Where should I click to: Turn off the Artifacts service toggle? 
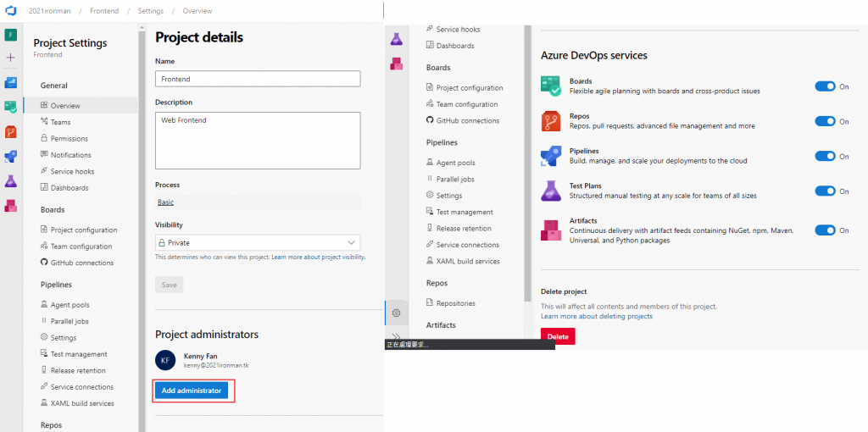(825, 230)
